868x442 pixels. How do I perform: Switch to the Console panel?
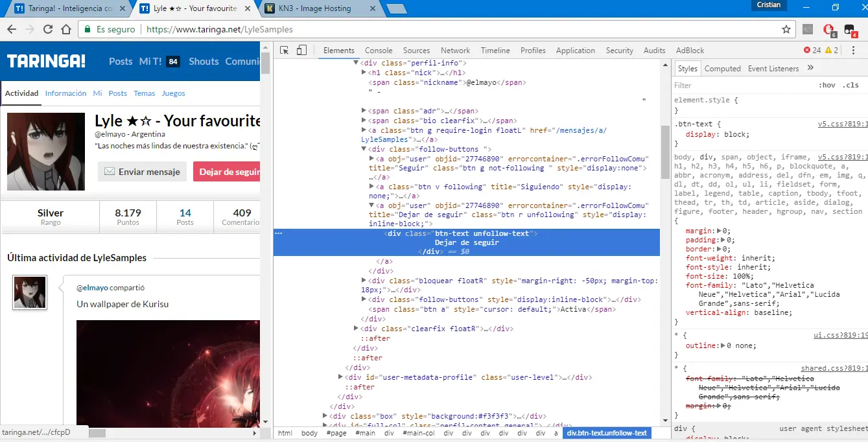379,51
